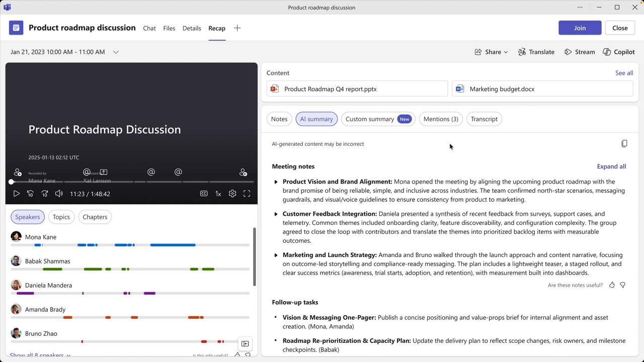Open Copilot from the toolbar

(x=619, y=52)
